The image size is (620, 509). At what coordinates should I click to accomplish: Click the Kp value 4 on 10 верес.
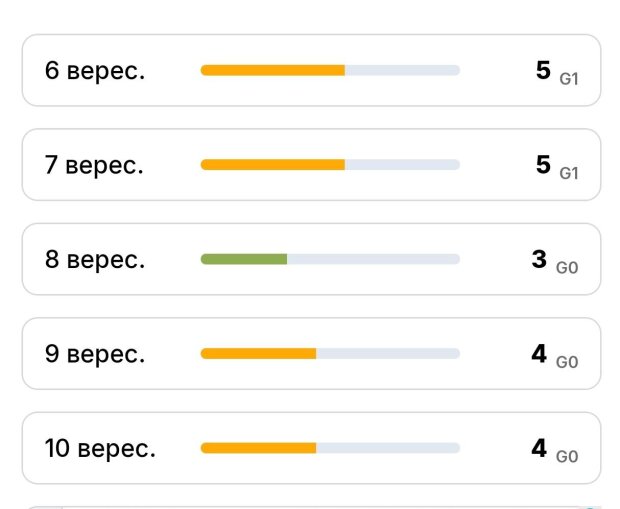tap(539, 448)
